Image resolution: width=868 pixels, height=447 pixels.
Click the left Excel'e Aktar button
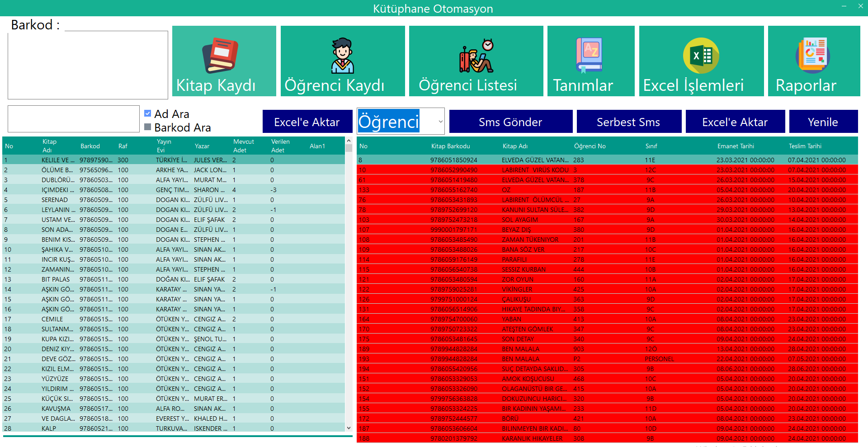[x=307, y=122]
